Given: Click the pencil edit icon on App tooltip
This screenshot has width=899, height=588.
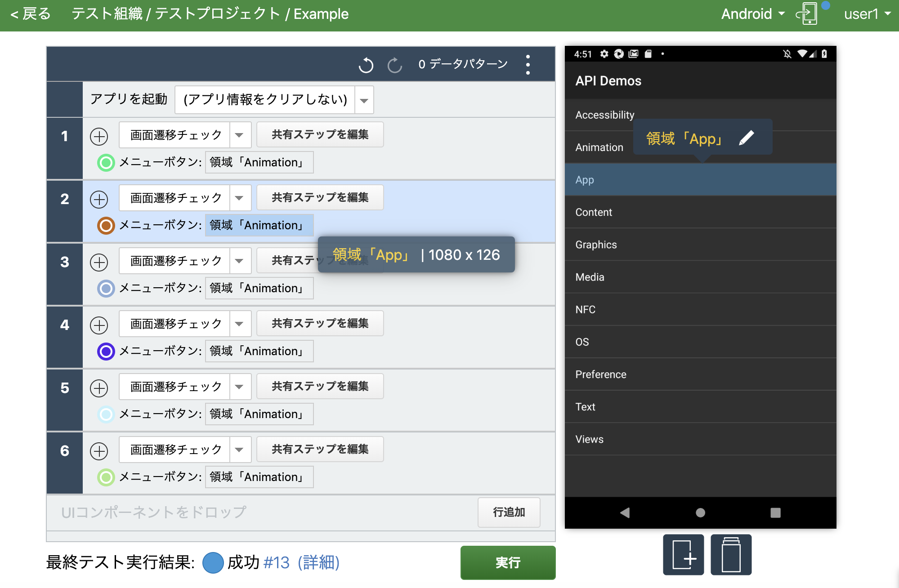Looking at the screenshot, I should (x=746, y=138).
